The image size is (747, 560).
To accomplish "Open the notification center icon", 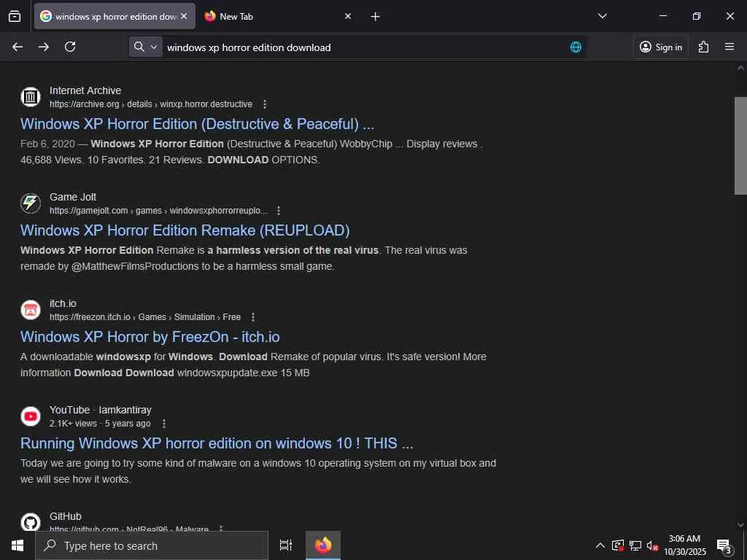I will [724, 545].
